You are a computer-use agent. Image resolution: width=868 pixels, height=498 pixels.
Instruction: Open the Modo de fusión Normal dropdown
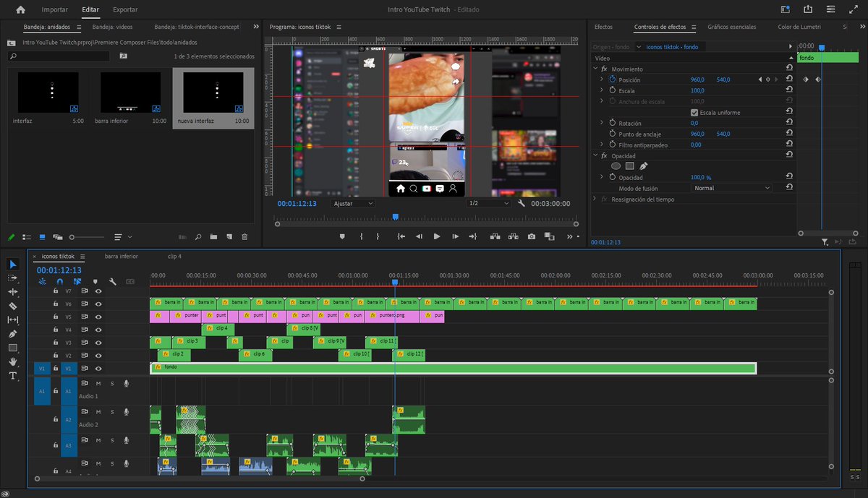(731, 188)
